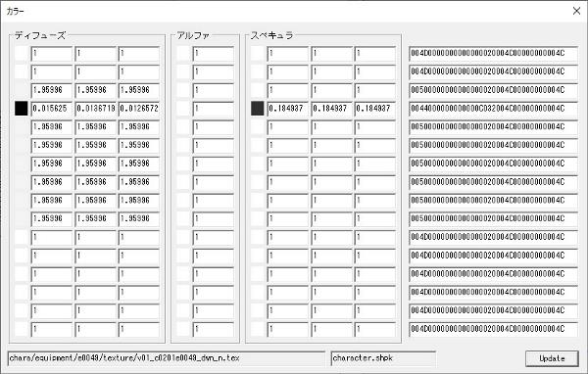Click the dark gray specular color swatch
The width and height of the screenshot is (588, 374).
pos(257,109)
